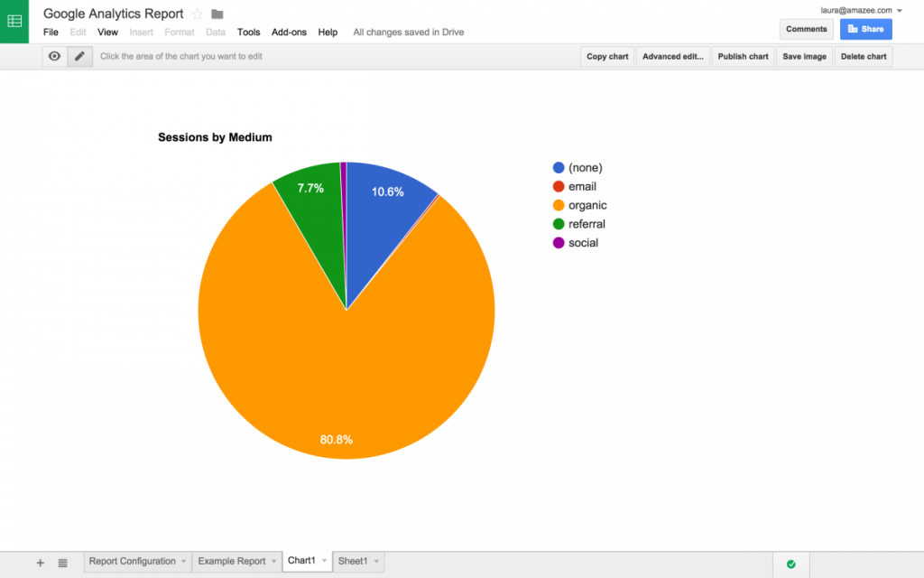Select the orange organic legend swatch
Image resolution: width=924 pixels, height=578 pixels.
(x=558, y=205)
